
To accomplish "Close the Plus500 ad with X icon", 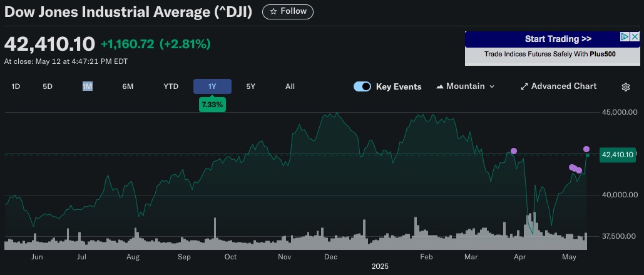I will click(x=635, y=37).
